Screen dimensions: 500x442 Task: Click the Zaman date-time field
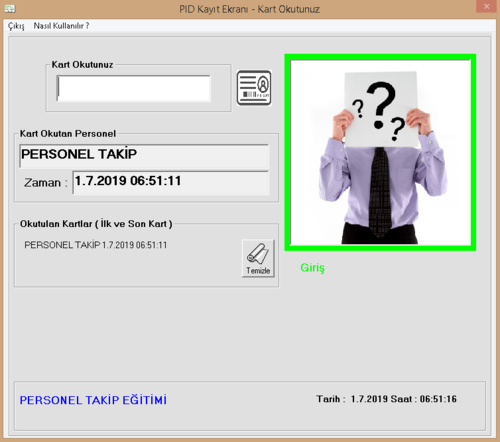[x=171, y=182]
